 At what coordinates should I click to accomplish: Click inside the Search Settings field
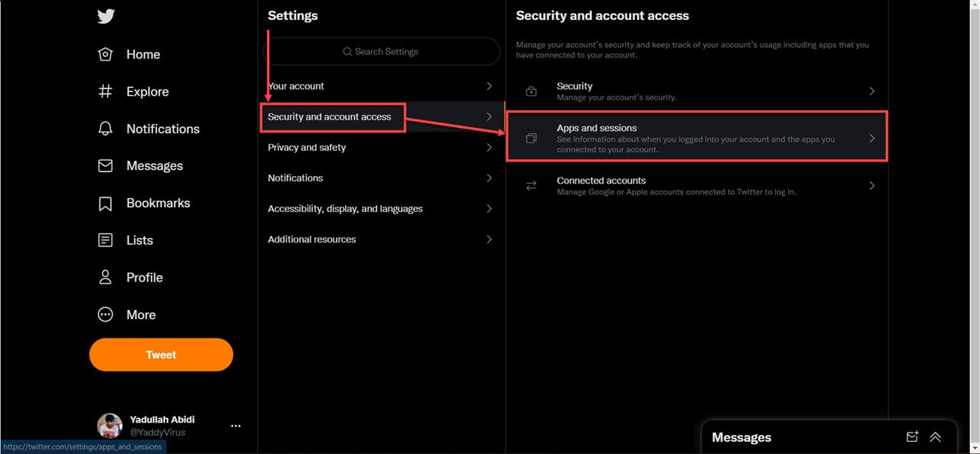click(x=382, y=51)
